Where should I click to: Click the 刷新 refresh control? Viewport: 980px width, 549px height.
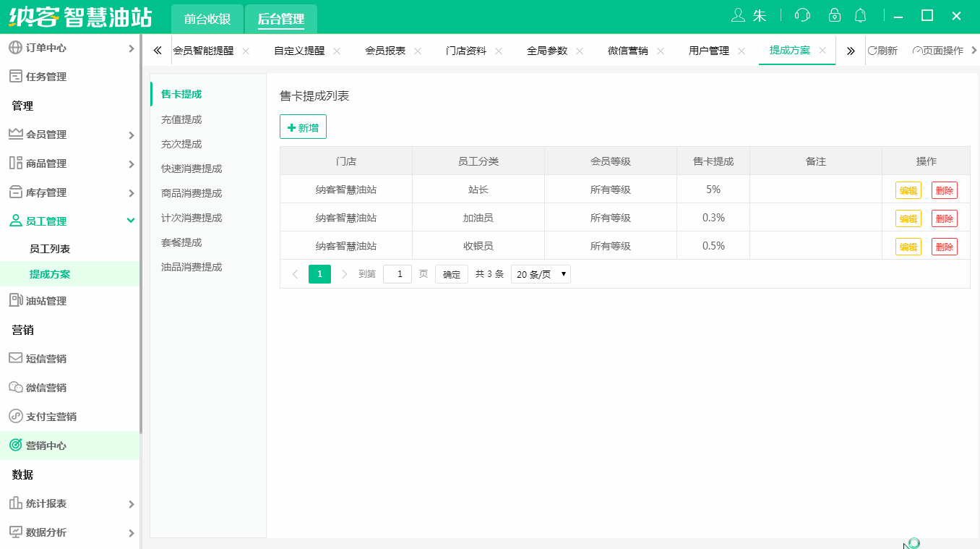click(882, 51)
